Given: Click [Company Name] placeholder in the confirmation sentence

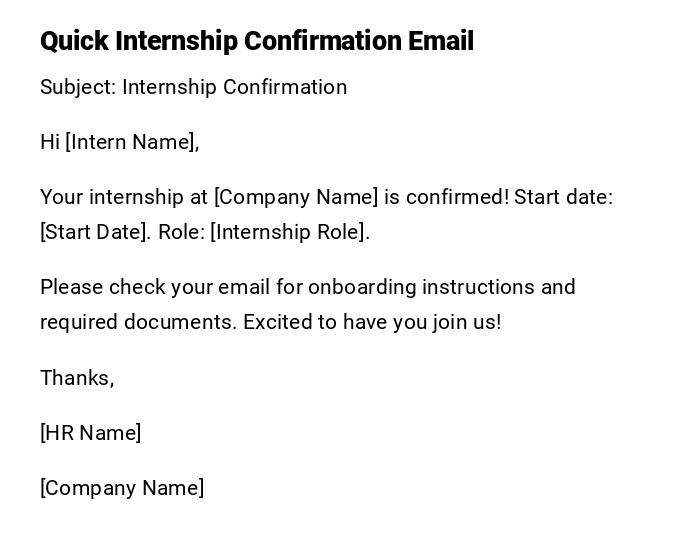Looking at the screenshot, I should [296, 197].
